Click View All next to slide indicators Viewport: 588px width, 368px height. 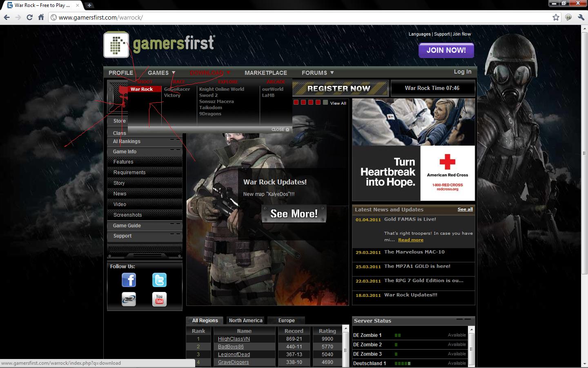(x=338, y=103)
